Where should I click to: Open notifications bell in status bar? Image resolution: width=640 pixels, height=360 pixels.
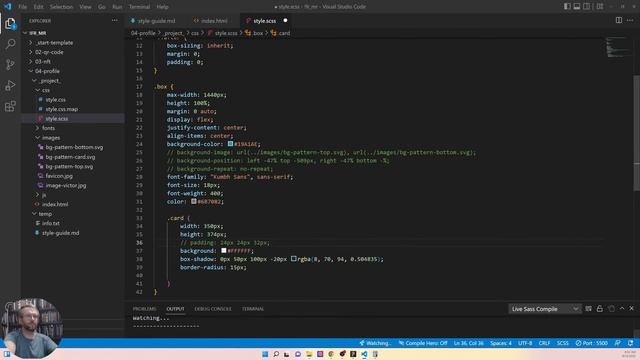tap(631, 343)
